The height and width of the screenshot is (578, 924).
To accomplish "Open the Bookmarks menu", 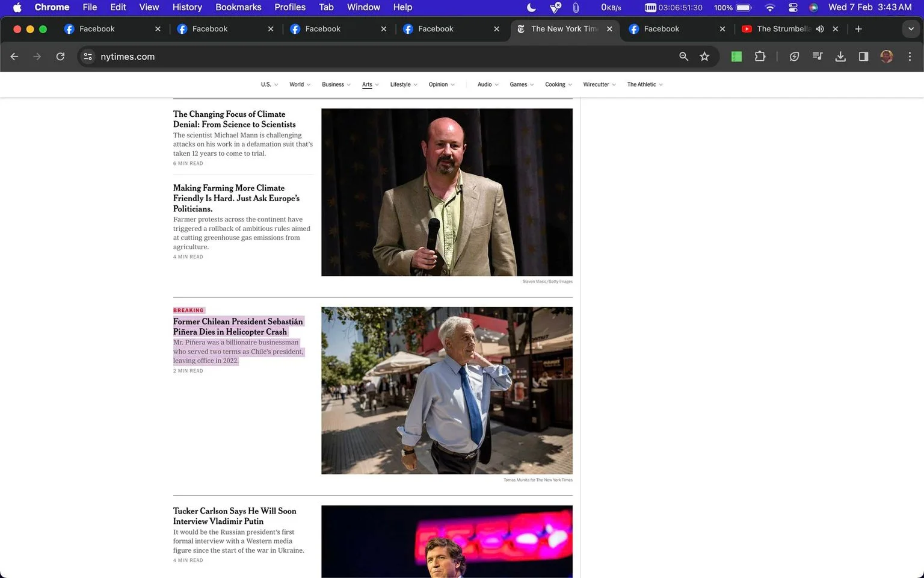I will 238,7.
